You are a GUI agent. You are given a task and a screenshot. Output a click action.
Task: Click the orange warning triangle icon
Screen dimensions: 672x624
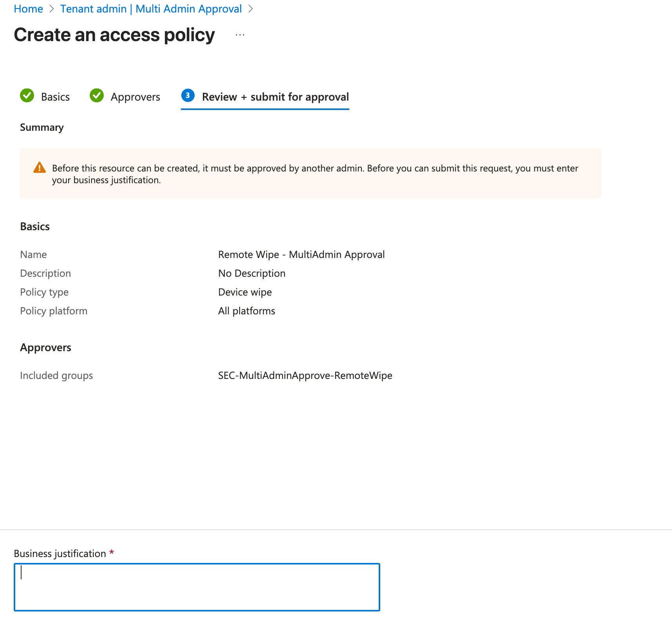[x=40, y=168]
